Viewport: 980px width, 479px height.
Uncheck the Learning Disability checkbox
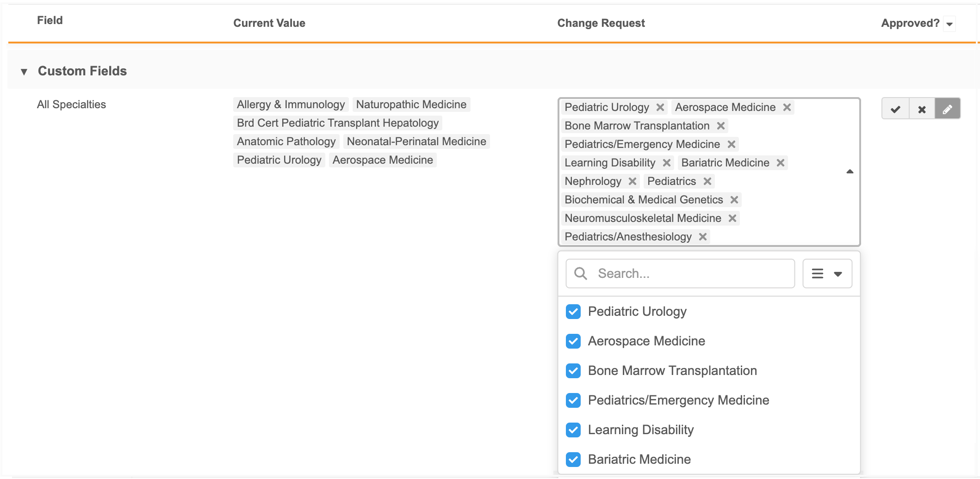coord(573,430)
